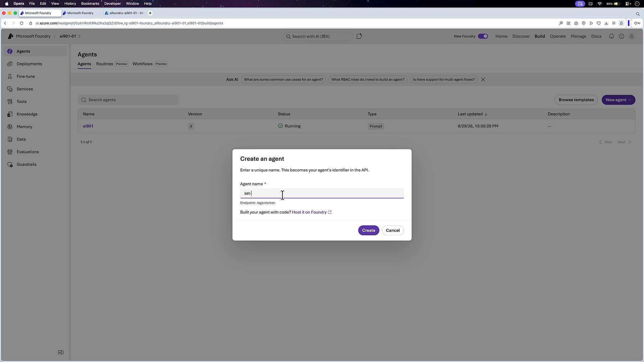Image resolution: width=644 pixels, height=362 pixels.
Task: Switch to the aifoundry-ai901-01 browser tab
Action: pyautogui.click(x=124, y=13)
